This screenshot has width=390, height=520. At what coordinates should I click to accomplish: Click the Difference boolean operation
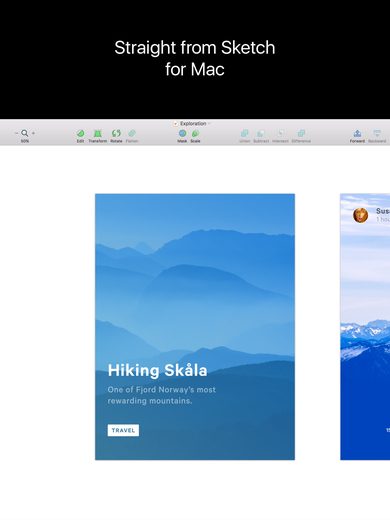pyautogui.click(x=301, y=136)
